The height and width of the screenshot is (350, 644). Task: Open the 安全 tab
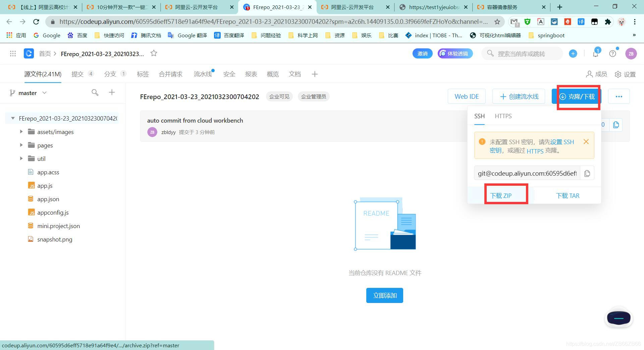(x=229, y=74)
